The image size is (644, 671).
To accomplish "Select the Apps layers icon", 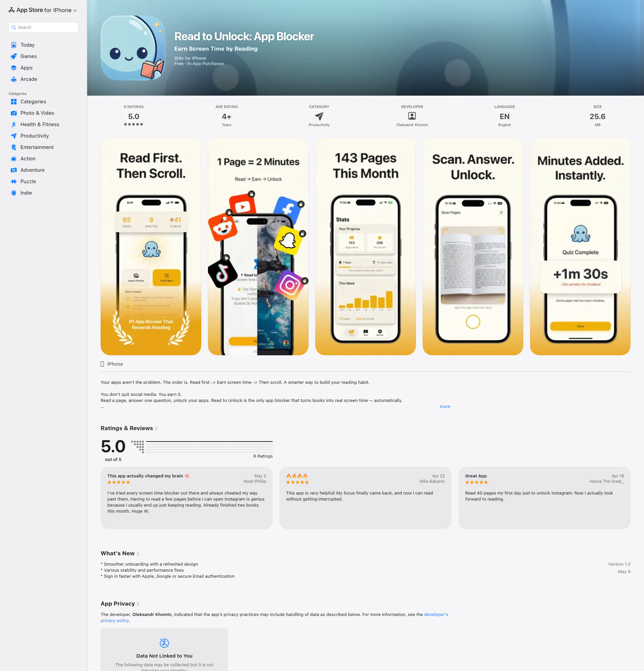I will pos(14,68).
